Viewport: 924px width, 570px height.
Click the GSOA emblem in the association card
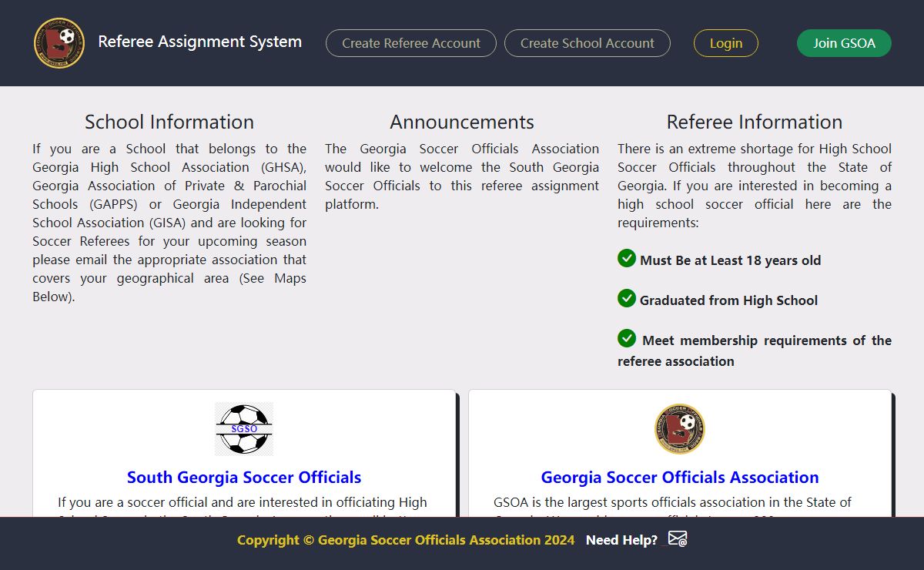680,429
